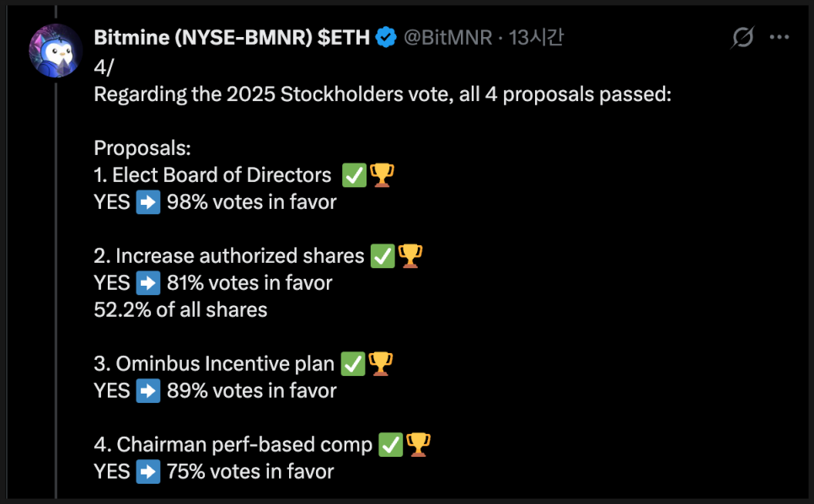Image resolution: width=814 pixels, height=504 pixels.
Task: Click blue arrow emoji before 98% votes
Action: point(148,202)
